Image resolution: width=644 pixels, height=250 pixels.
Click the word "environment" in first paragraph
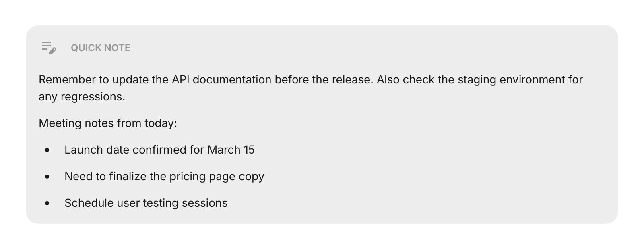coord(532,80)
